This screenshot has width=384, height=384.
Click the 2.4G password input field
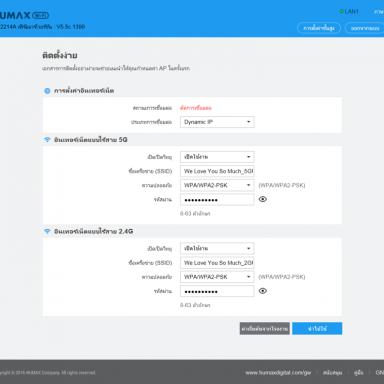[217, 291]
